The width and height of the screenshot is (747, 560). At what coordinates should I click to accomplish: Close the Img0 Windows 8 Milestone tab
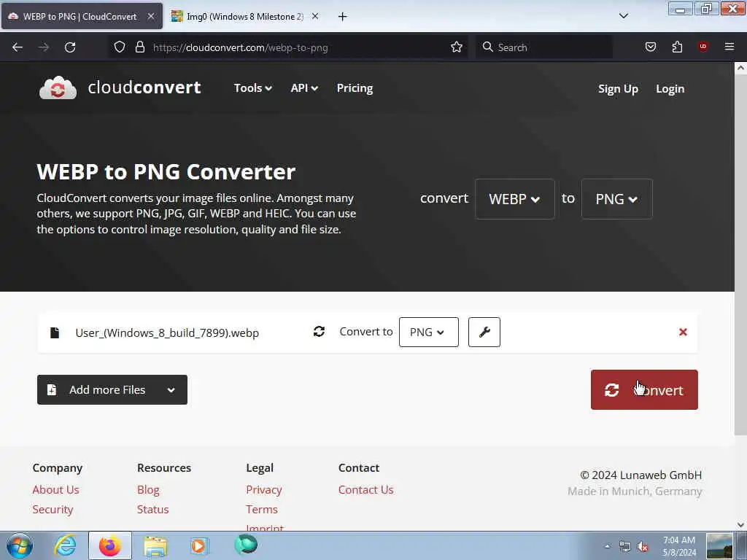tap(315, 16)
